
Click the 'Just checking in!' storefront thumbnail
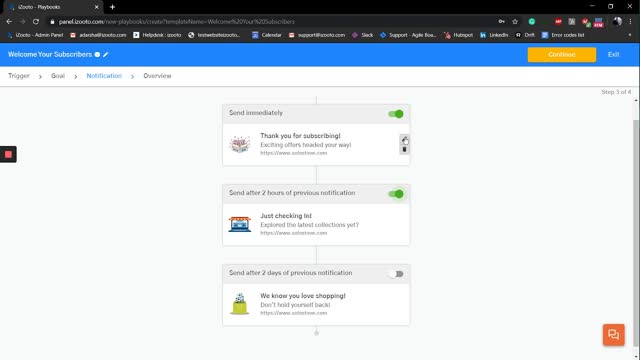coord(240,224)
